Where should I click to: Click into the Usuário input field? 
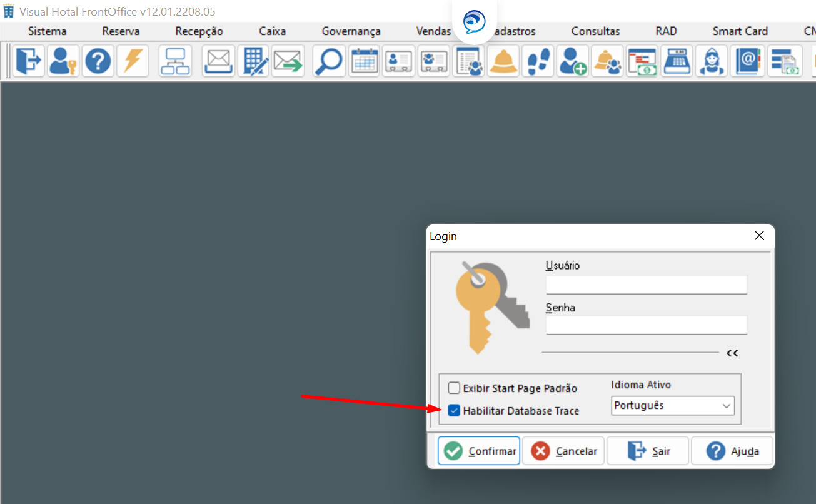tap(647, 285)
